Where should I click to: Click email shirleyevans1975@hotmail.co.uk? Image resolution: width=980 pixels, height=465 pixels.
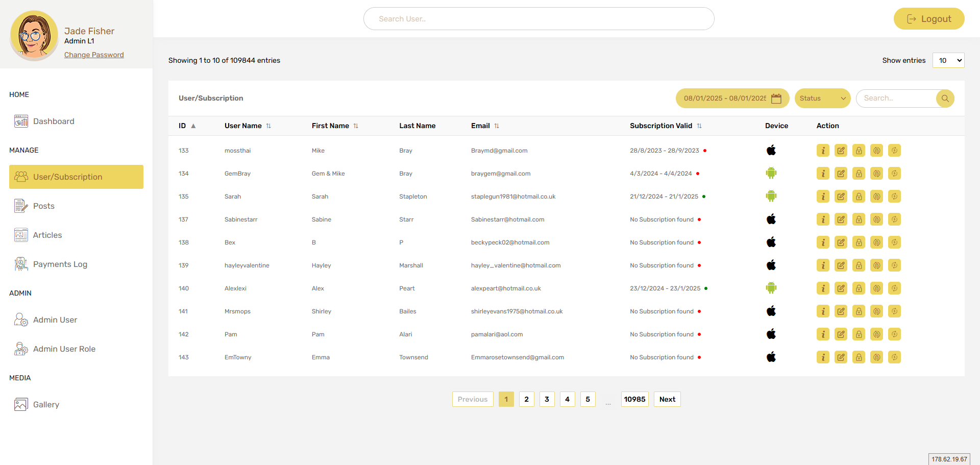click(x=517, y=311)
